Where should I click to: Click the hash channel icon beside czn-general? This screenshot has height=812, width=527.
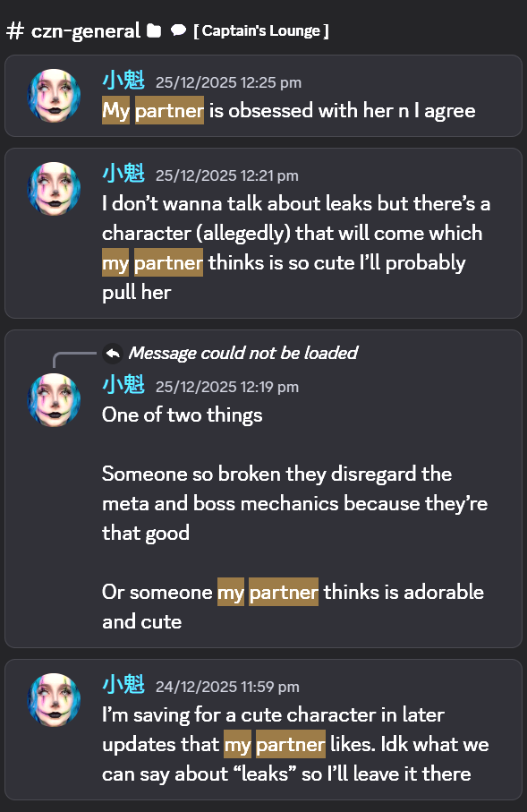tap(15, 31)
